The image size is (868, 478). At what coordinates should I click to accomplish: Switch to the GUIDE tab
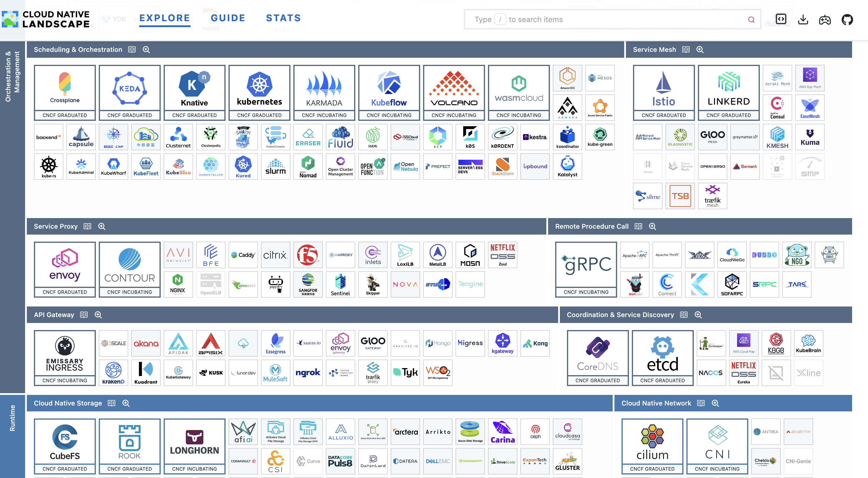tap(228, 18)
